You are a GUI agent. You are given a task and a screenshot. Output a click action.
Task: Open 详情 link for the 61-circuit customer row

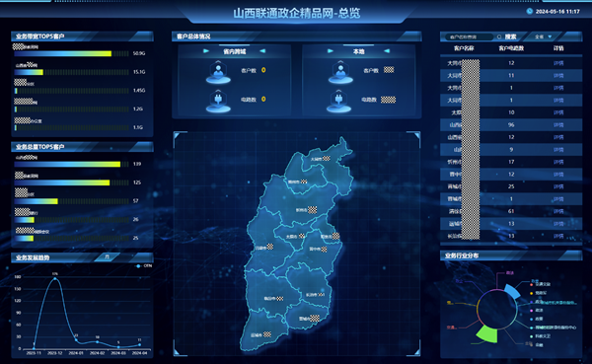pyautogui.click(x=558, y=211)
